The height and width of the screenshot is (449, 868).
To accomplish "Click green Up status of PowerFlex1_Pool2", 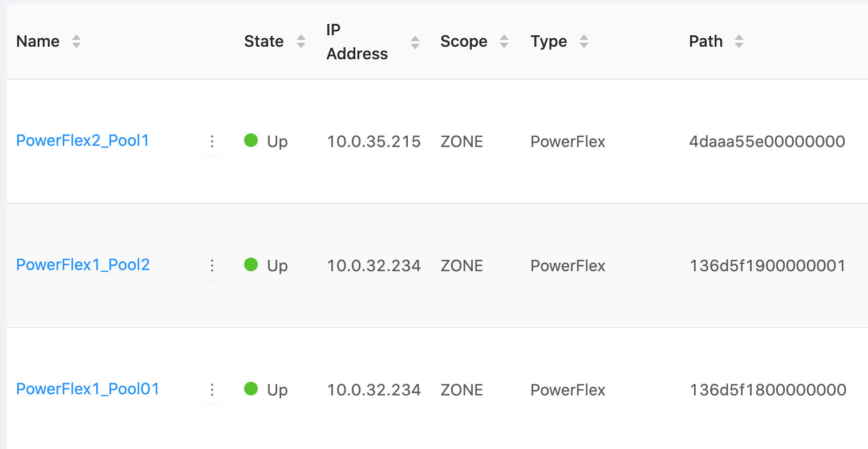I will click(x=266, y=266).
